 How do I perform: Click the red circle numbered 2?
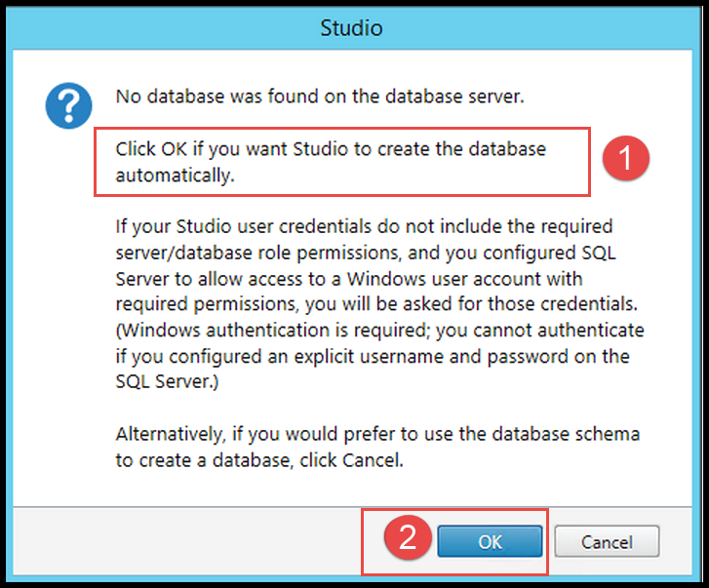click(408, 537)
